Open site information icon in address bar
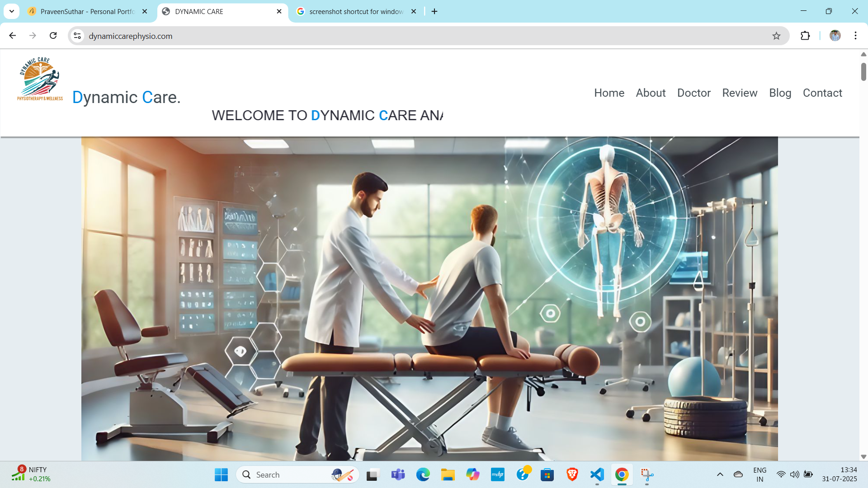Image resolution: width=868 pixels, height=488 pixels. (77, 36)
